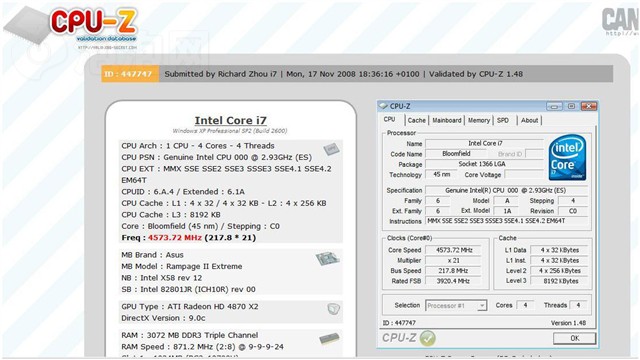Image resolution: width=640 pixels, height=360 pixels.
Task: Click the validation database URL under logo
Action: [107, 47]
